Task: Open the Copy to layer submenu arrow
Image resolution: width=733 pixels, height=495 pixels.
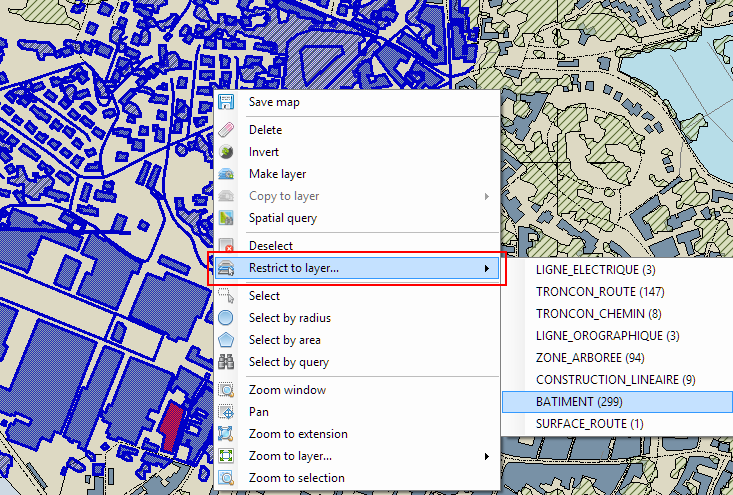Action: tap(487, 196)
